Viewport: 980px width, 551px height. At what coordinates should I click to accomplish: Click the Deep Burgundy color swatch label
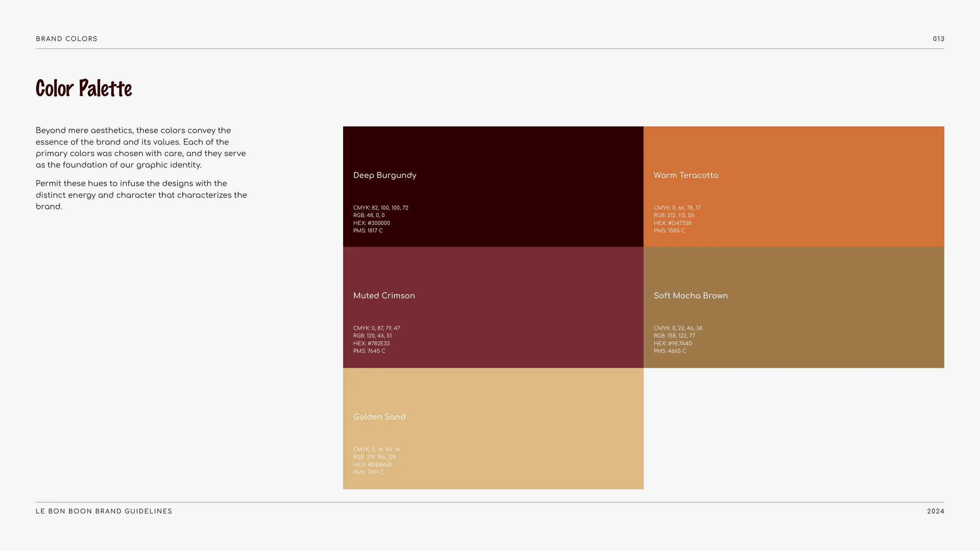(385, 175)
